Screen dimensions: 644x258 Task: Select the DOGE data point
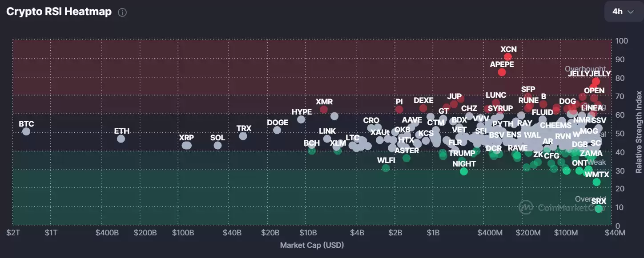tap(277, 130)
